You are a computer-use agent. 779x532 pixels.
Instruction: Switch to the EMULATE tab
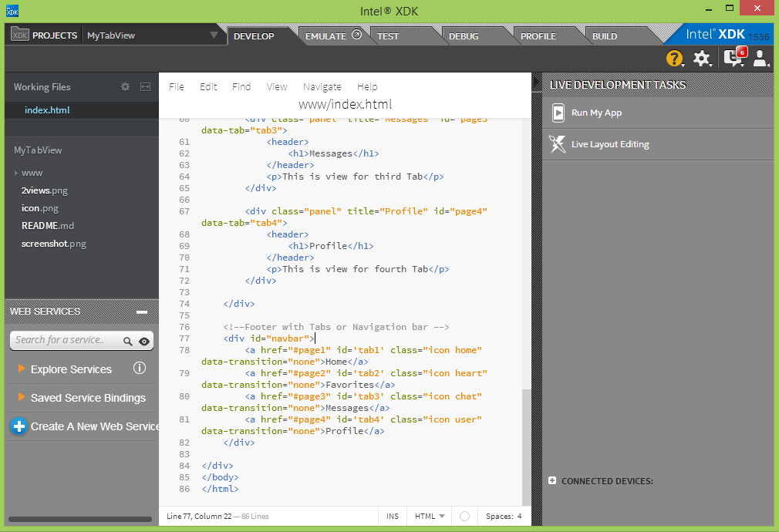(326, 36)
